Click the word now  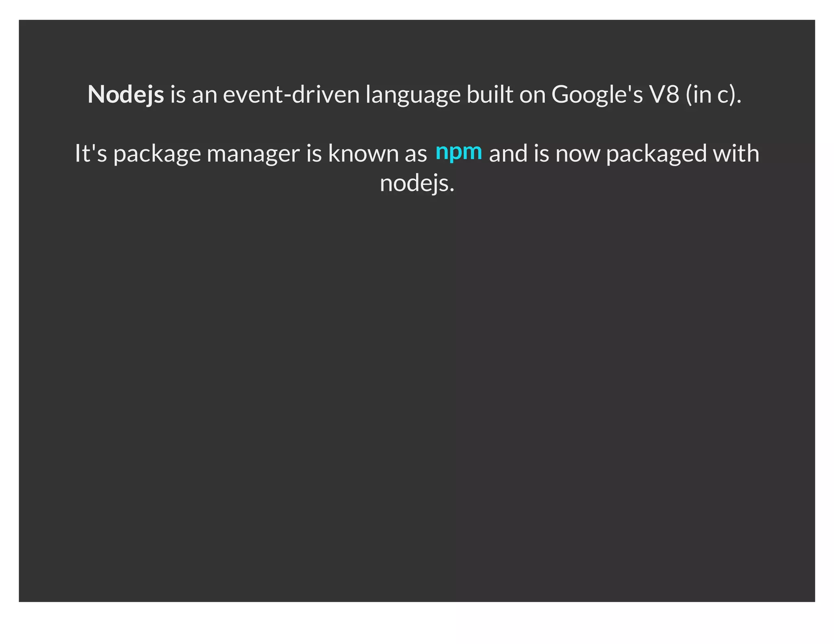(578, 154)
